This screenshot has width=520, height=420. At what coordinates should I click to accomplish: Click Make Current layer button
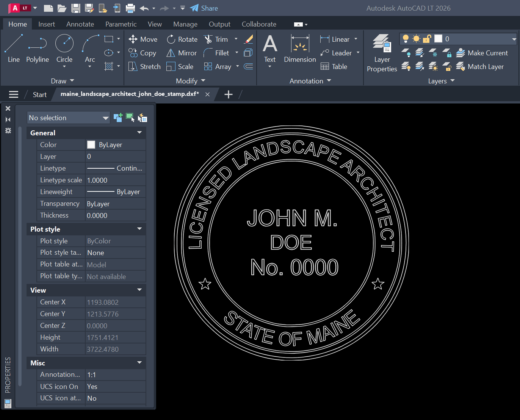pos(482,53)
